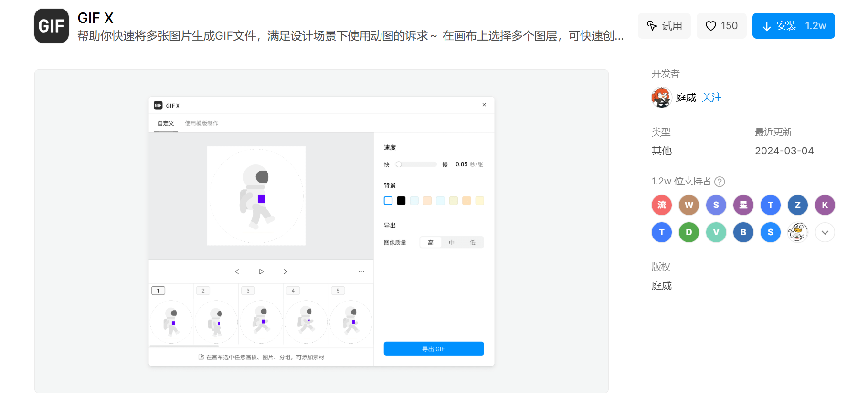Click the red 流 supporter avatar
The height and width of the screenshot is (401, 868).
[x=661, y=205]
